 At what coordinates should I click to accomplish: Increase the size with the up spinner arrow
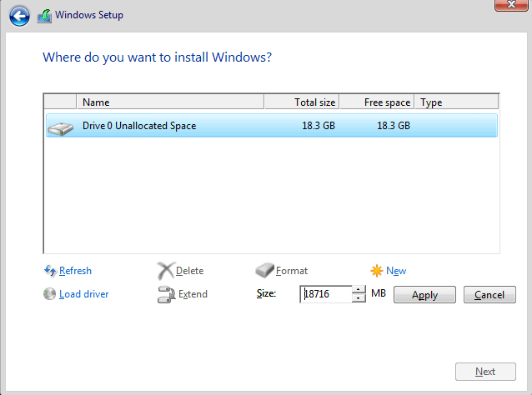359,290
